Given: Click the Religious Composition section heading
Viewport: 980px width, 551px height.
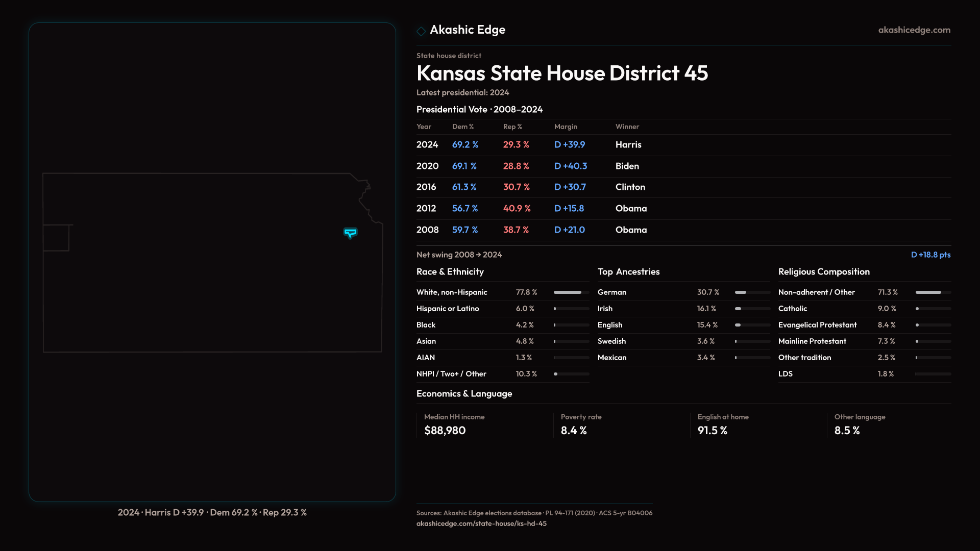Looking at the screenshot, I should (823, 272).
